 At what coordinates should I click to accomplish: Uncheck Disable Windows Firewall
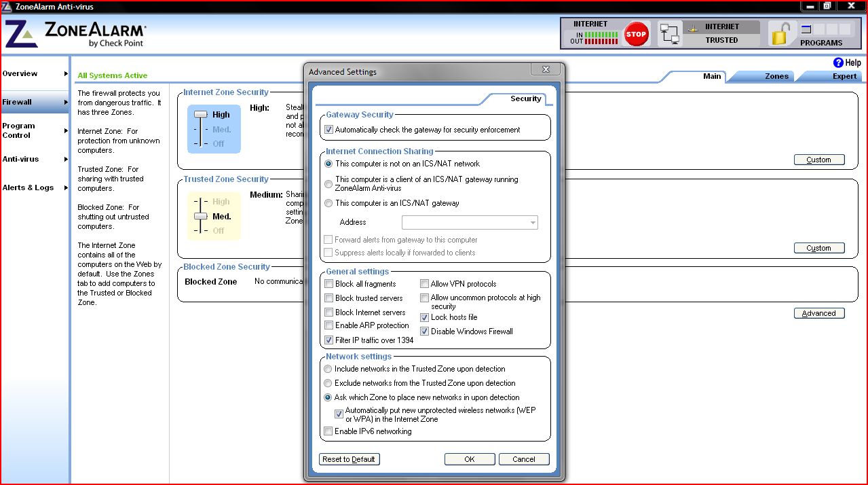[425, 331]
